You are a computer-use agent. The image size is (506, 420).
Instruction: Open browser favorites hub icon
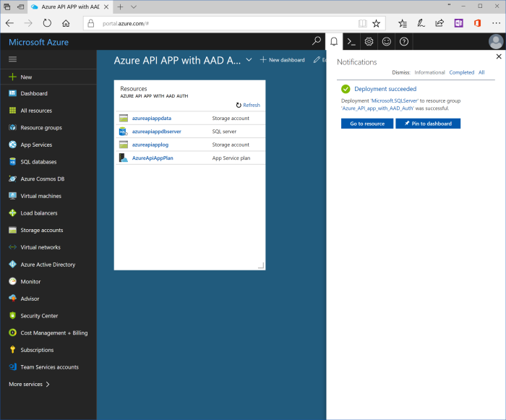pos(403,23)
